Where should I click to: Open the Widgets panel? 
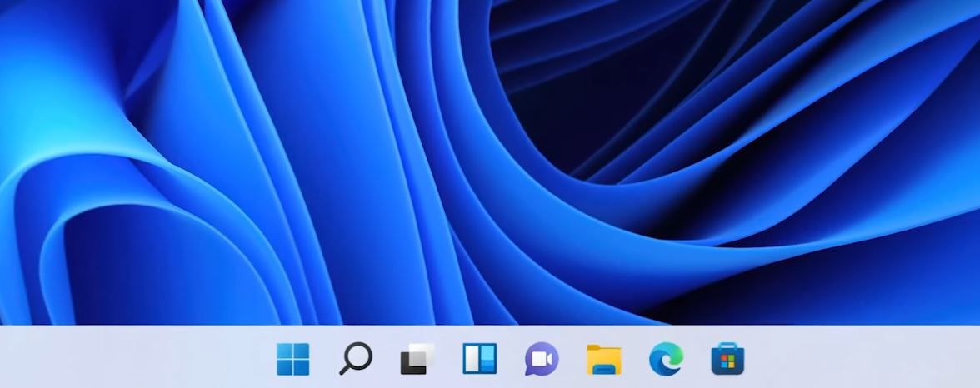[479, 359]
